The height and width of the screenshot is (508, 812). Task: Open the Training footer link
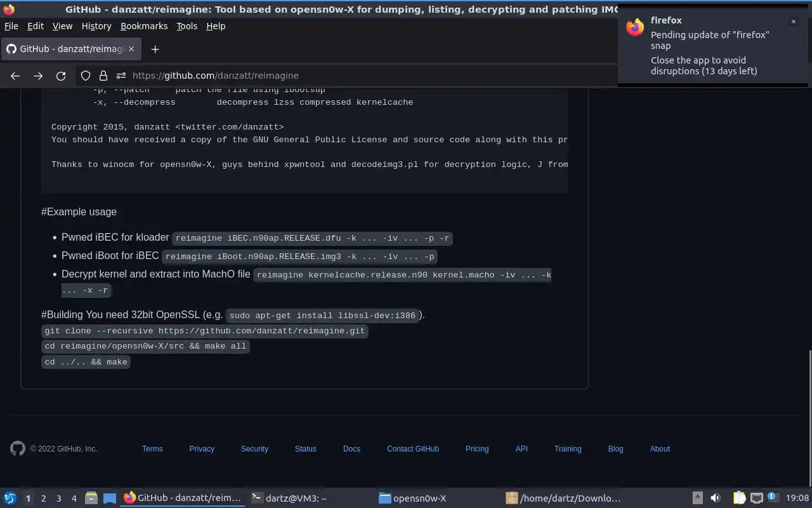(568, 448)
